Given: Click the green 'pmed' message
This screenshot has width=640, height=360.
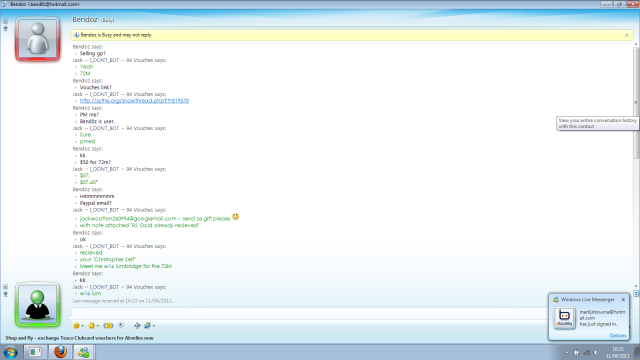Looking at the screenshot, I should (87, 142).
